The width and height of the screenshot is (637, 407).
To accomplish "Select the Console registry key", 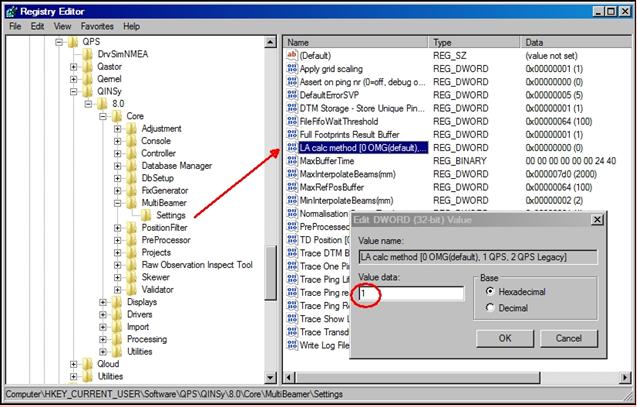I will (x=156, y=141).
